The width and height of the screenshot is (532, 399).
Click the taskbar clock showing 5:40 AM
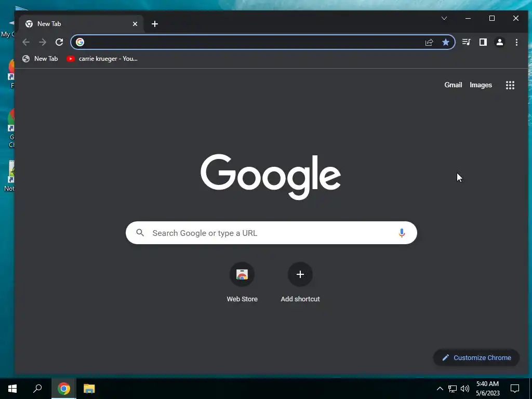(x=487, y=389)
